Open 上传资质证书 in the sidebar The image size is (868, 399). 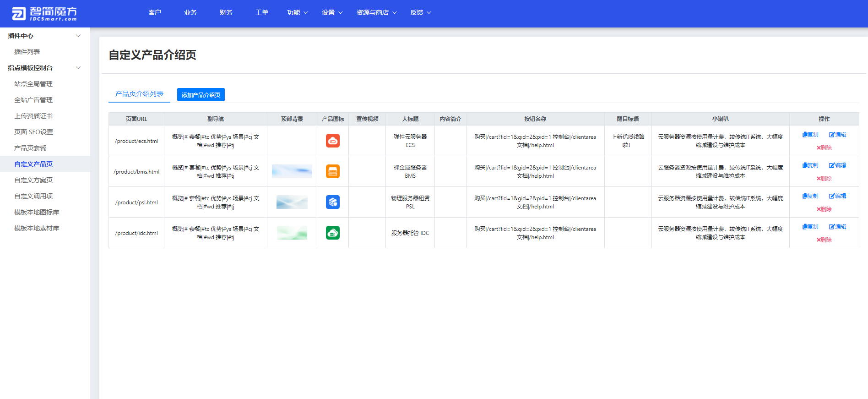(33, 116)
